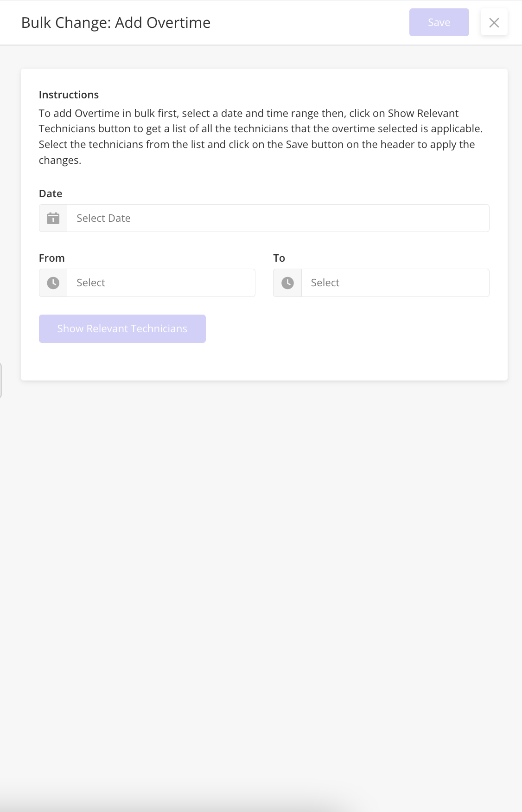Click the empty header area left of Save

tap(310, 22)
